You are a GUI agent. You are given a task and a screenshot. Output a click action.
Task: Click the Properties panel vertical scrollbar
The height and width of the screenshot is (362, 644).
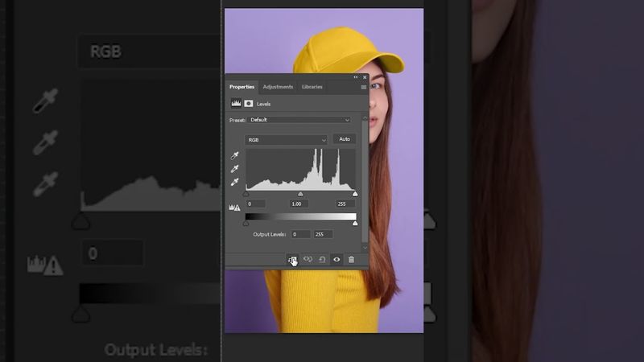tap(365, 182)
